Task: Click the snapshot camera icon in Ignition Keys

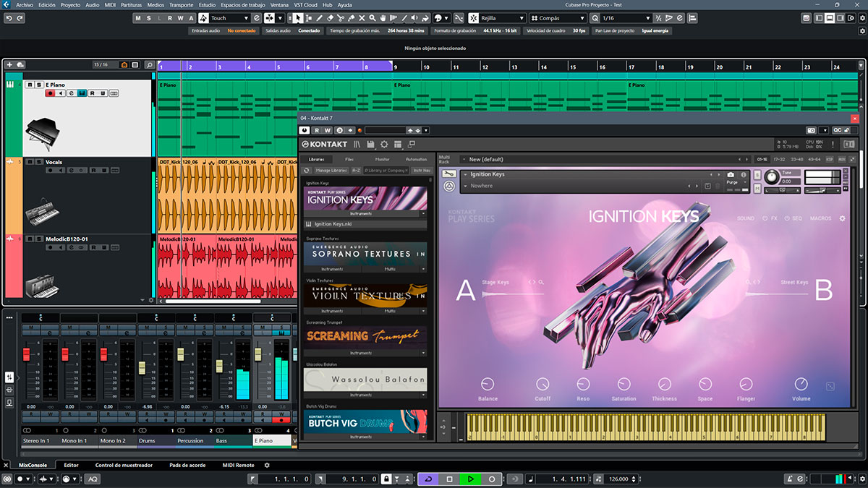Action: 731,174
